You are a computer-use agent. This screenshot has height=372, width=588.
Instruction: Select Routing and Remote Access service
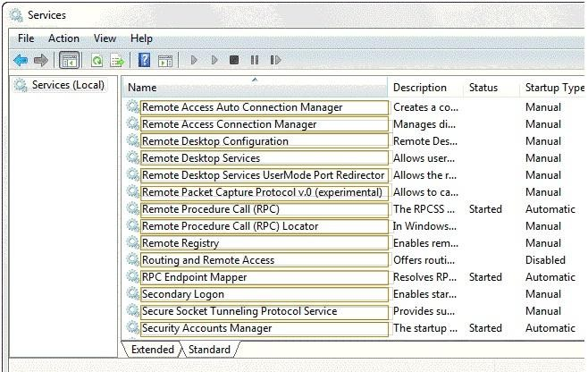(x=264, y=260)
